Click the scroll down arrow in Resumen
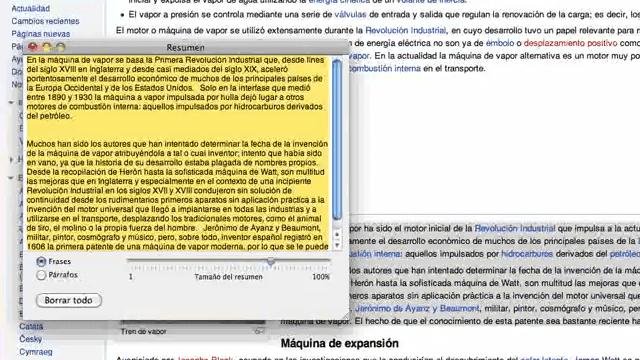This screenshot has width=640, height=360. tap(337, 245)
